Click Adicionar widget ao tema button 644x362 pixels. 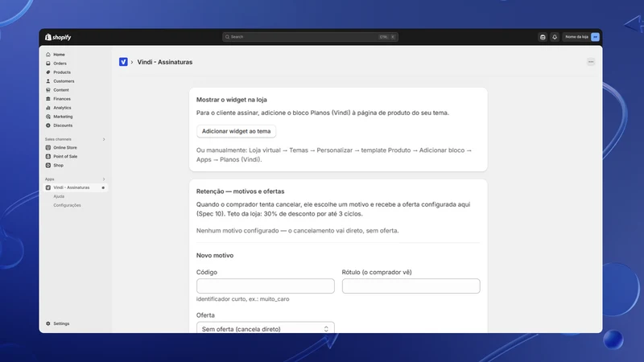tap(236, 131)
